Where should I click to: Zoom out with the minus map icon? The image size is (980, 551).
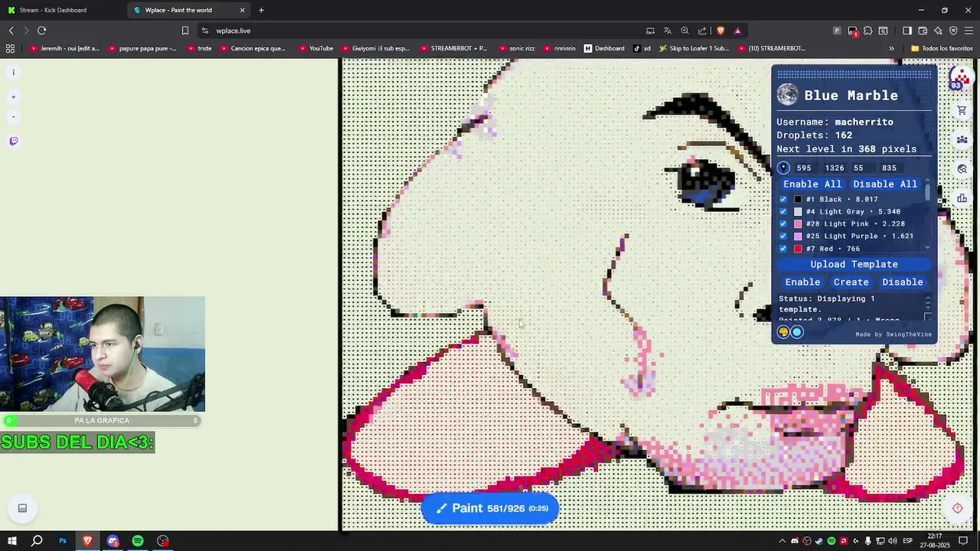13,117
